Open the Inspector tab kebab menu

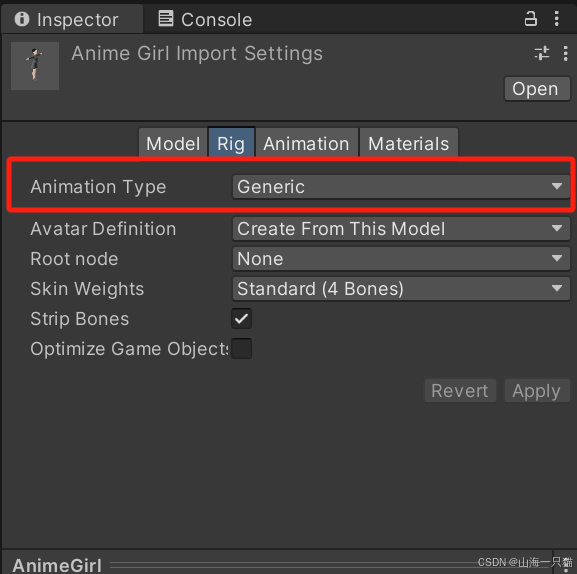556,18
